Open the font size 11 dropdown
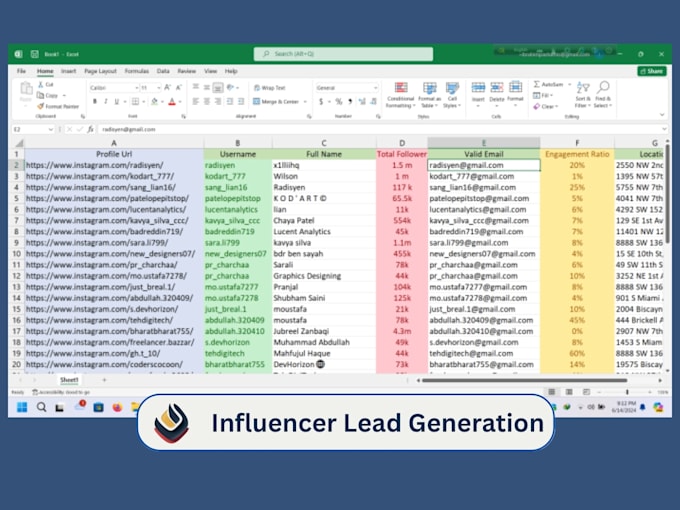 click(158, 88)
